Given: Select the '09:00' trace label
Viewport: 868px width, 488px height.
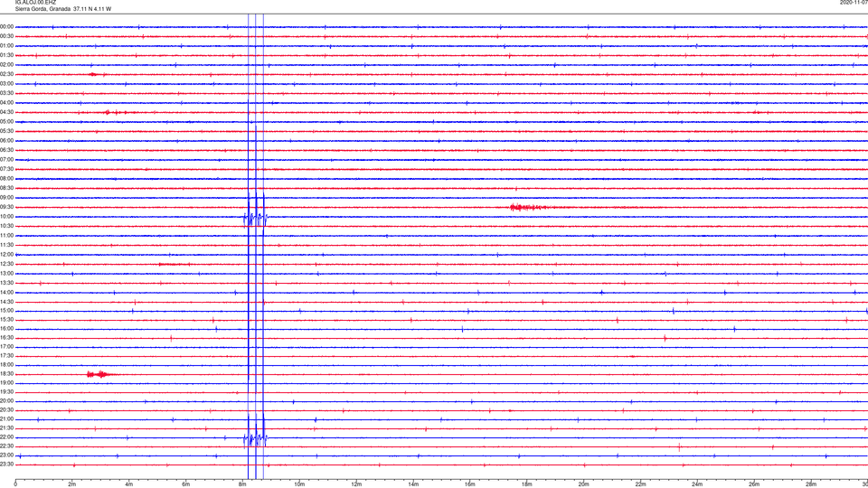Looking at the screenshot, I should pos(6,198).
